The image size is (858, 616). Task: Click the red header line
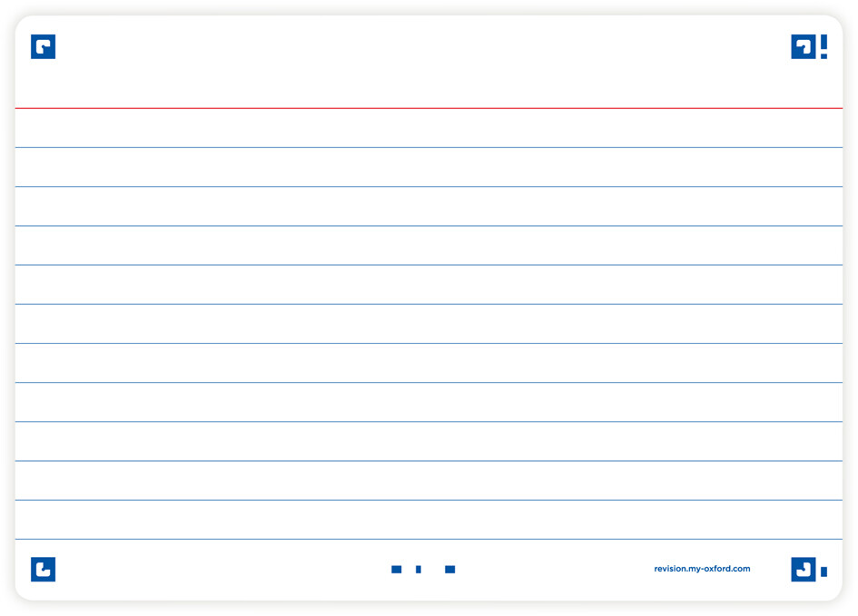[x=429, y=108]
